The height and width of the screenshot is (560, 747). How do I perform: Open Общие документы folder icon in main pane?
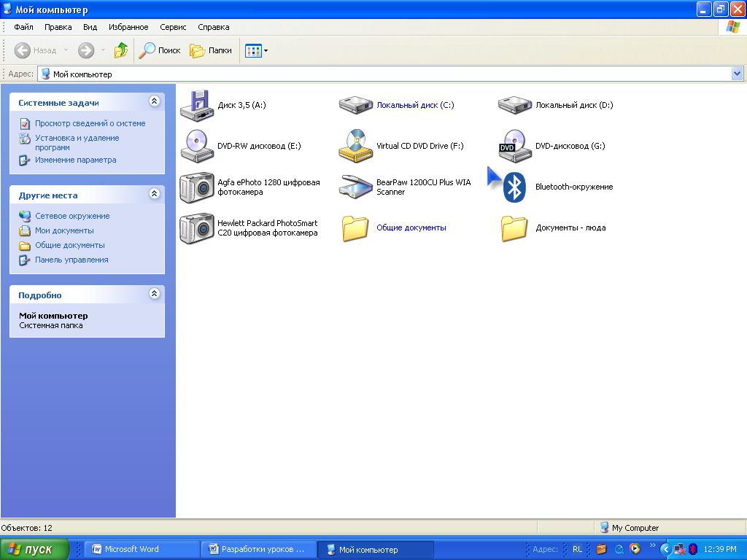[x=355, y=228]
